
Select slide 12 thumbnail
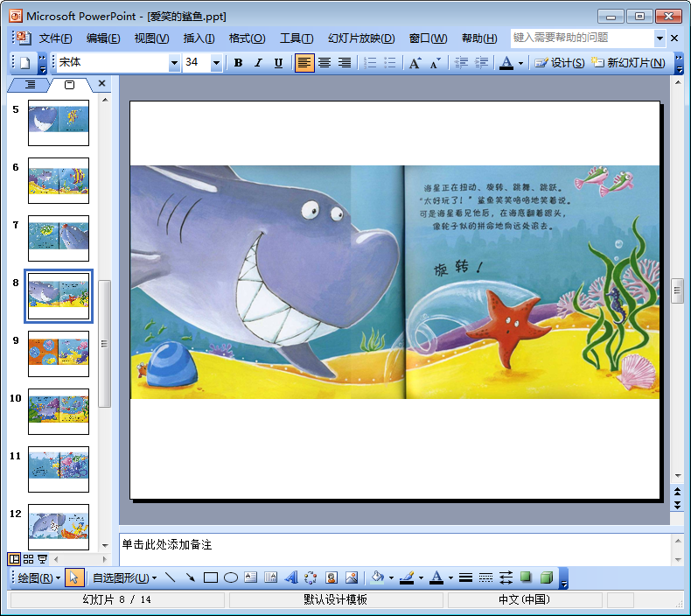click(x=59, y=527)
